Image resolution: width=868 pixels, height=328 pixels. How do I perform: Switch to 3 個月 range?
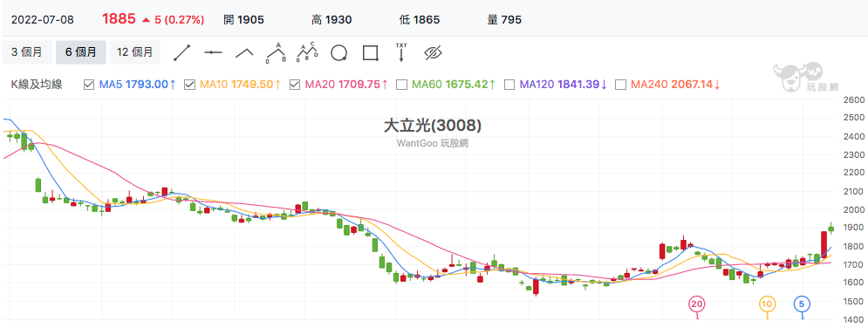26,52
